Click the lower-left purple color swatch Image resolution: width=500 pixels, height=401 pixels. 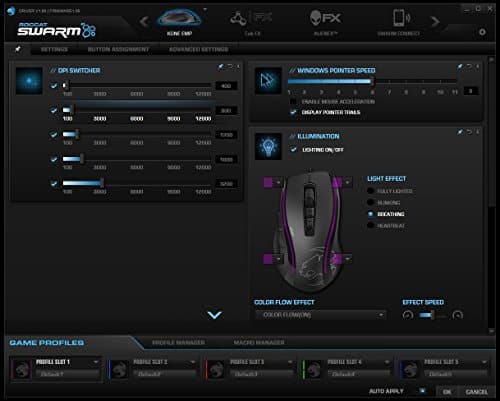pyautogui.click(x=268, y=259)
